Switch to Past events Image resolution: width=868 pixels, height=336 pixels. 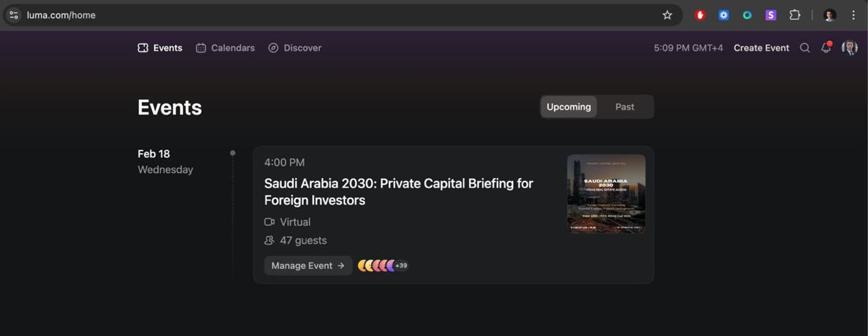click(624, 107)
